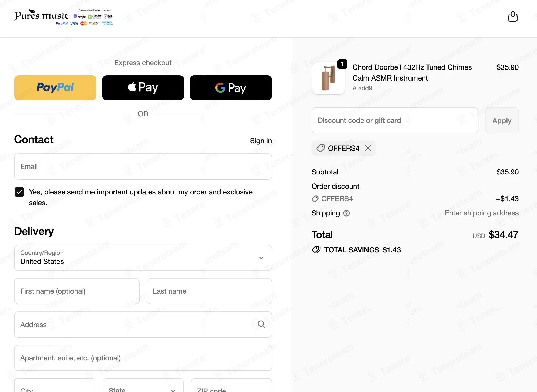Screen dimensions: 537x392
Task: Click the TOTAL SAVINGS $1.43 text
Action: 362,250
